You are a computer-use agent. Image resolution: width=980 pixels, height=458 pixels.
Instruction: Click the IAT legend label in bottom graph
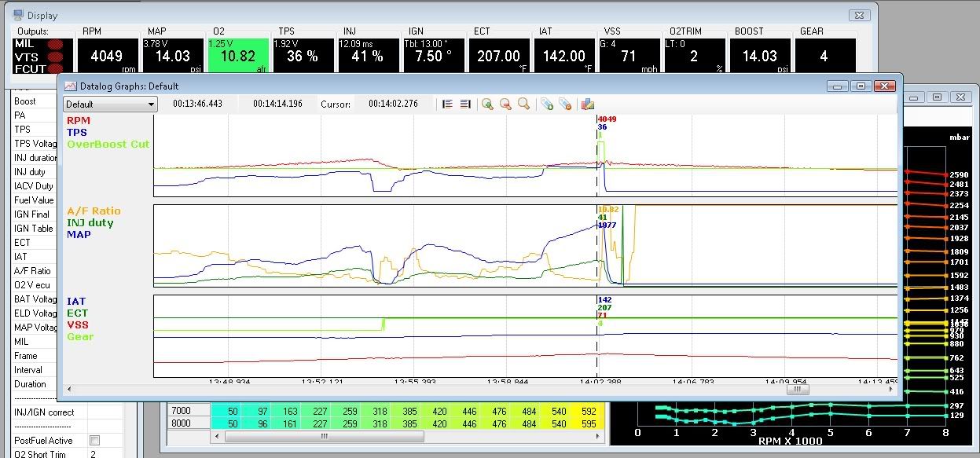[x=76, y=302]
